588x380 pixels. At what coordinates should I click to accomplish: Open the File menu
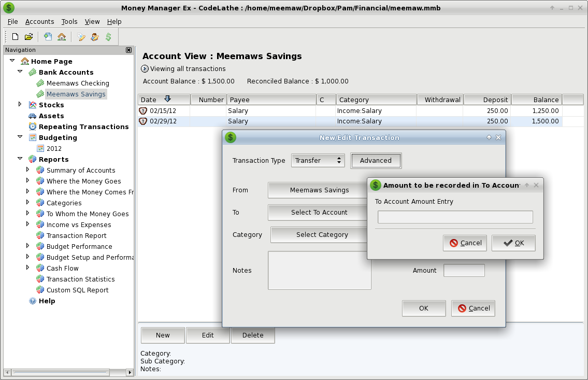(13, 22)
